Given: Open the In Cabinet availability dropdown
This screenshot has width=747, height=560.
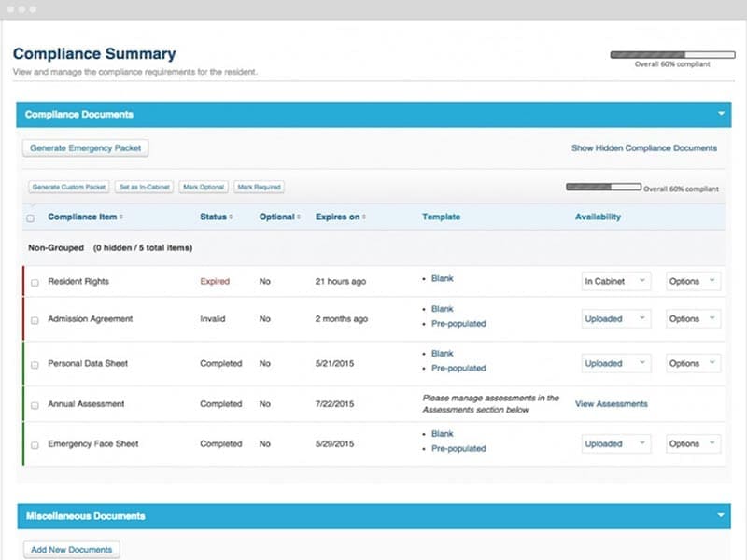Looking at the screenshot, I should coord(614,281).
